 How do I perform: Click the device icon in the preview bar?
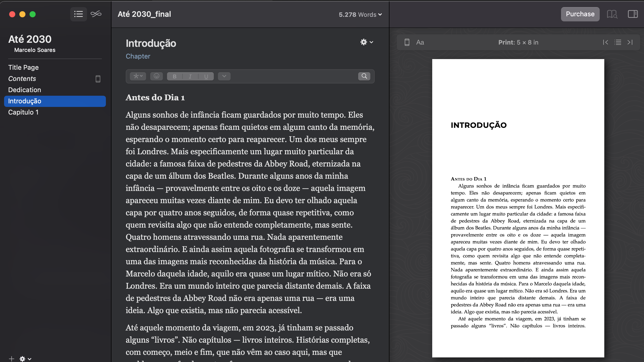(x=407, y=42)
